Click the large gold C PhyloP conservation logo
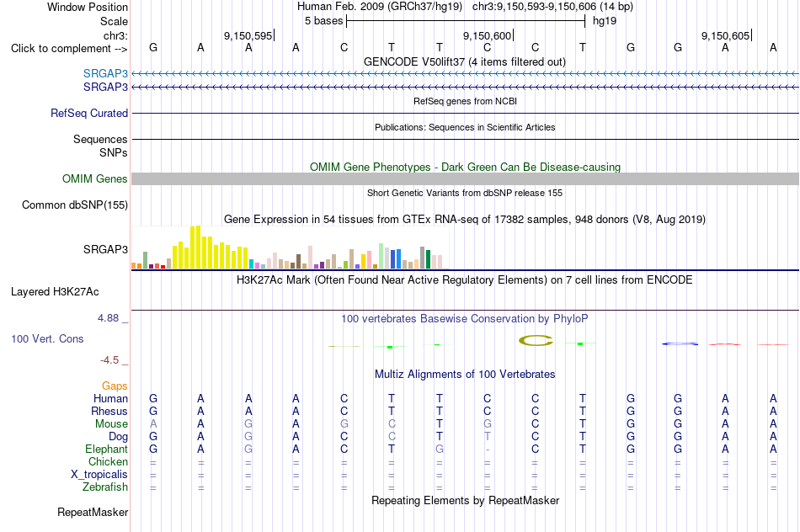 click(x=536, y=341)
